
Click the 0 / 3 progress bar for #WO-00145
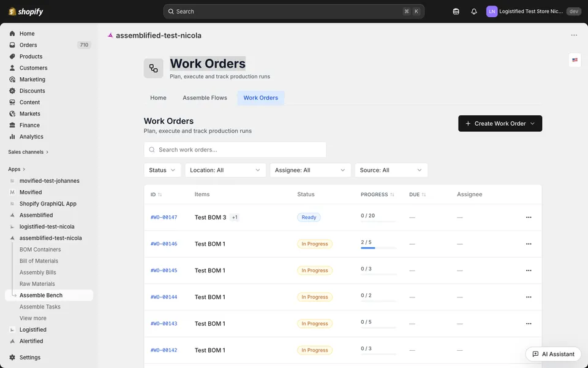[x=379, y=275]
